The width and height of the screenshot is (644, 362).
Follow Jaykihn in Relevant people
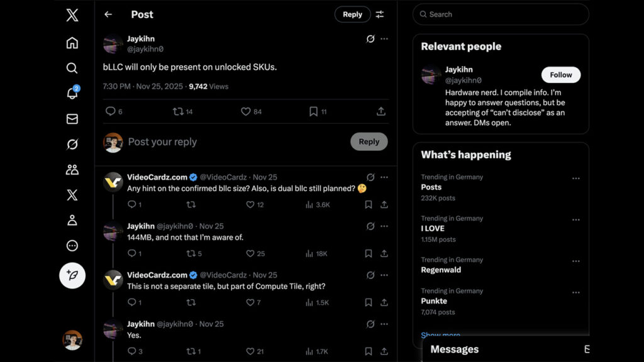[560, 75]
